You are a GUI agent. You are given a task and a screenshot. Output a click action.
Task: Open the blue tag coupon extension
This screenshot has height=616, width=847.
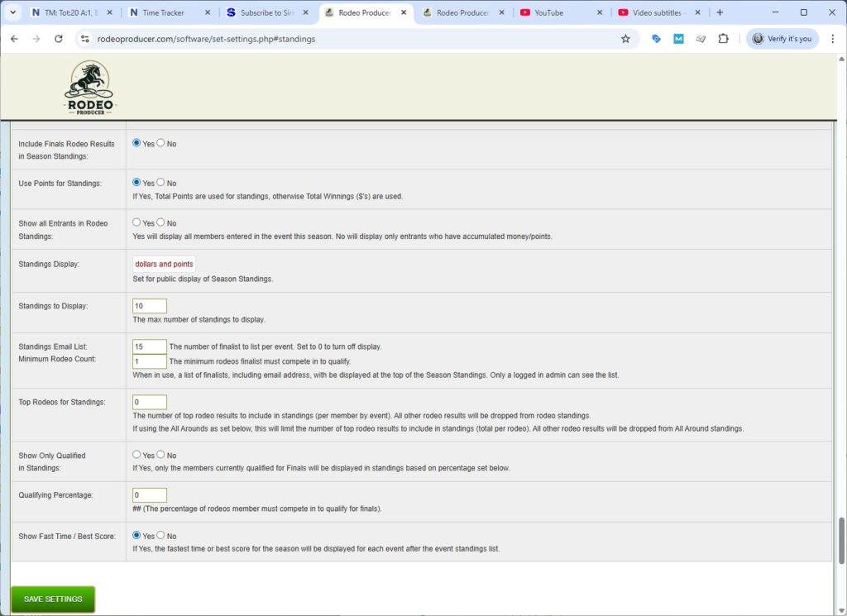click(656, 38)
